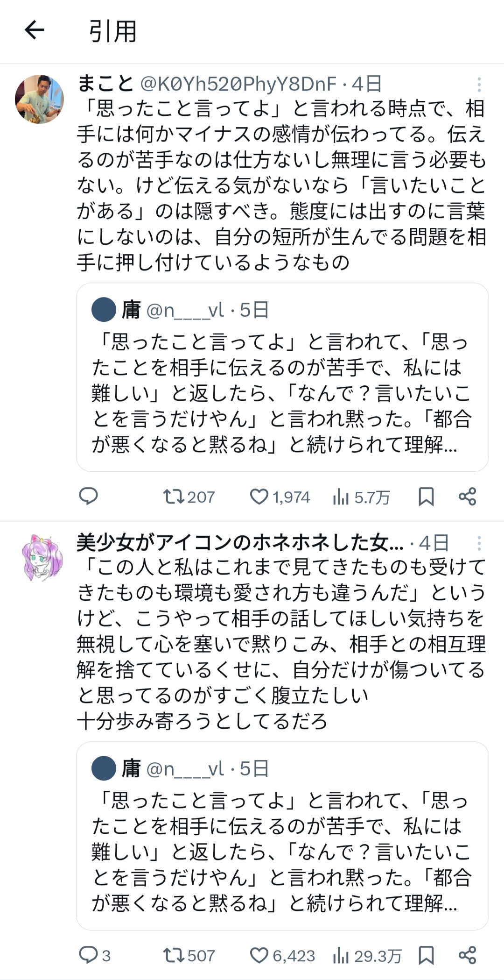Open @K0Yh520PhyY8DnF profile handle

click(238, 84)
